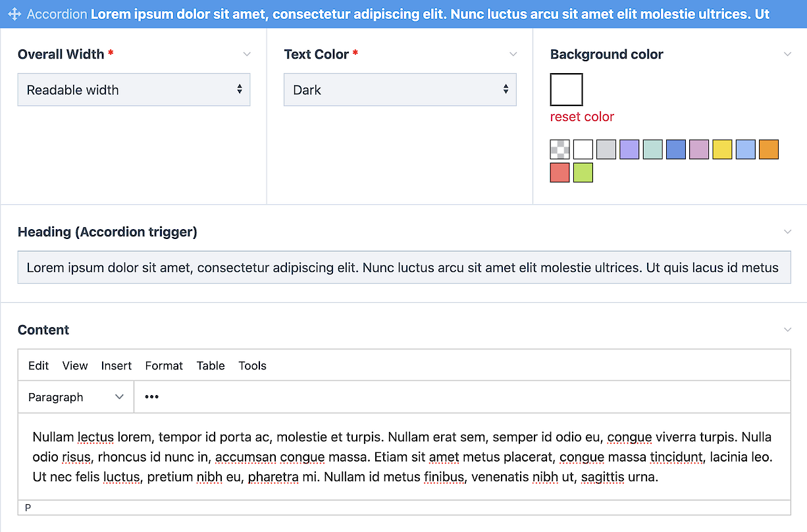This screenshot has width=807, height=532.
Task: Click the three-dots more toolbar button
Action: [x=152, y=397]
